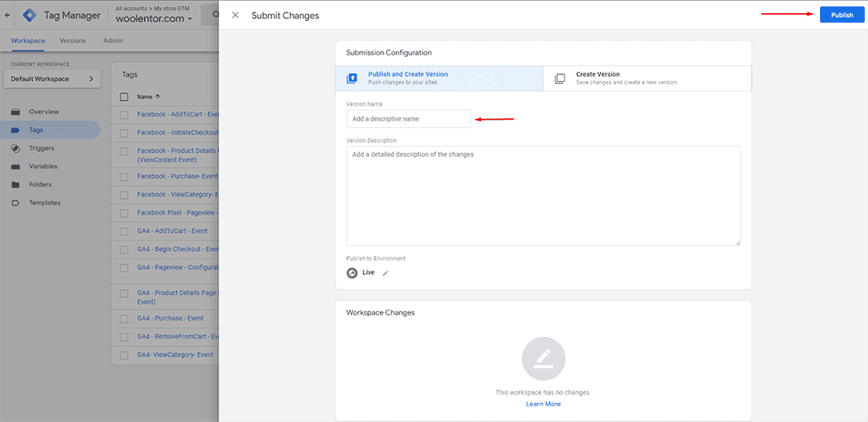Go back using the arrow icon
Screen dimensions: 868x422
(x=7, y=16)
